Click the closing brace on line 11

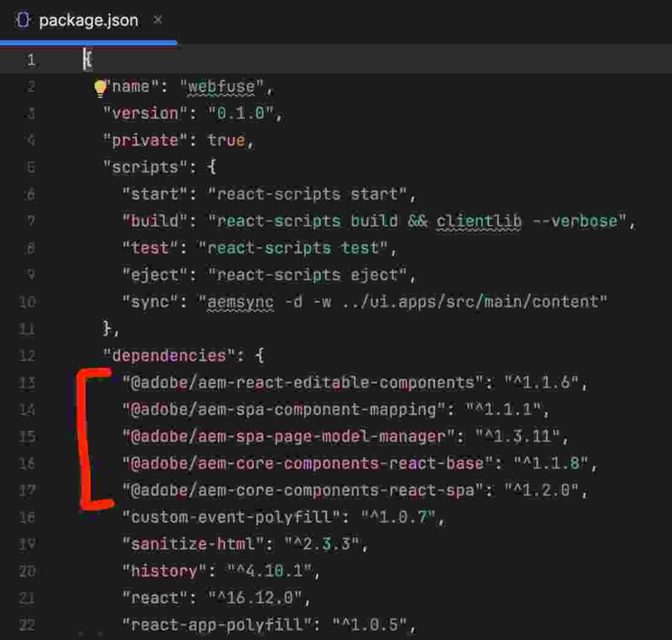point(107,329)
